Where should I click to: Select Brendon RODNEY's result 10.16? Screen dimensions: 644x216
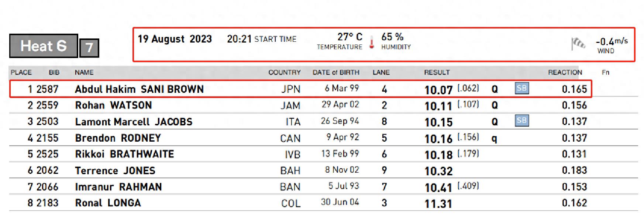[x=438, y=139]
